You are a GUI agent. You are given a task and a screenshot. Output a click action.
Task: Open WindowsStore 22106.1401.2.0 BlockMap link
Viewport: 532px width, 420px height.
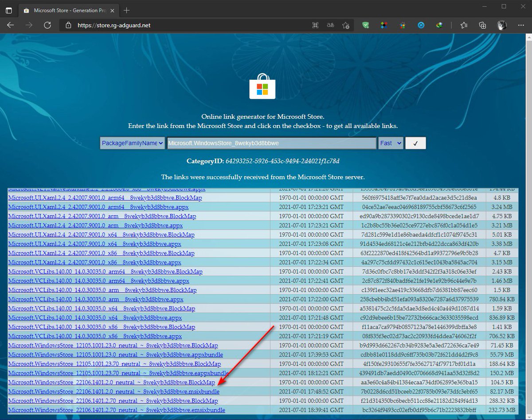(x=111, y=382)
